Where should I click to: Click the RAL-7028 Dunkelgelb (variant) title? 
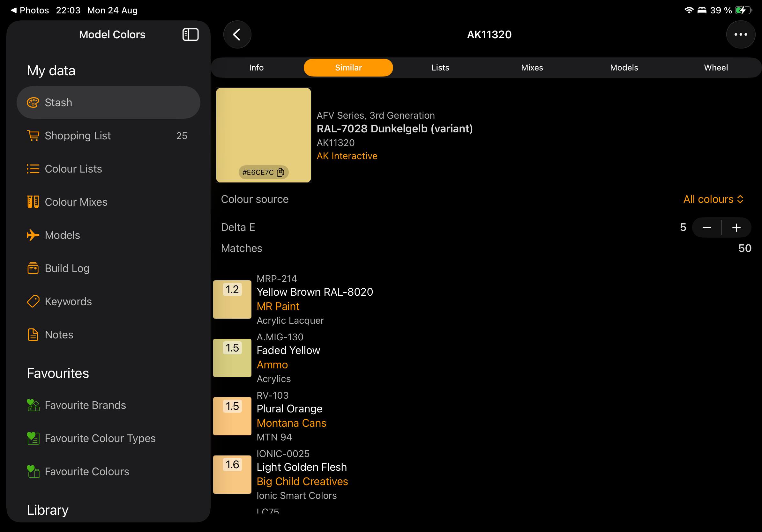tap(395, 129)
